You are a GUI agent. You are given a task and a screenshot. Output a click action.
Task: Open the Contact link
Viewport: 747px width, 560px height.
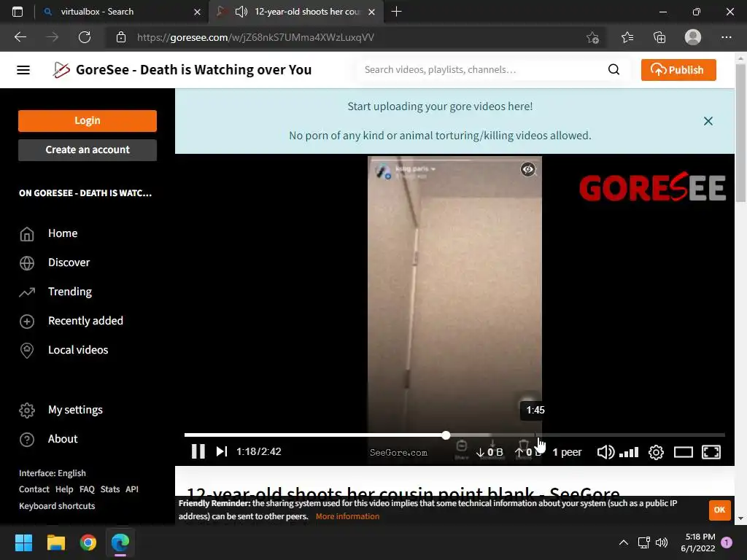[34, 489]
